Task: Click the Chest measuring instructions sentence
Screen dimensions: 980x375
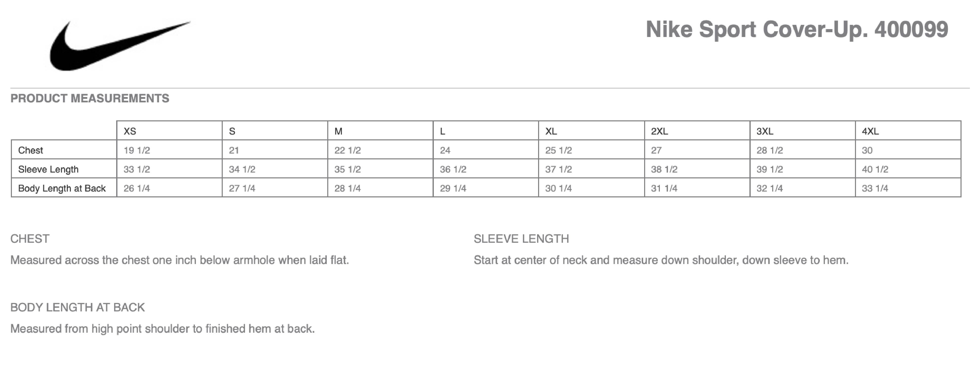Action: pos(179,260)
